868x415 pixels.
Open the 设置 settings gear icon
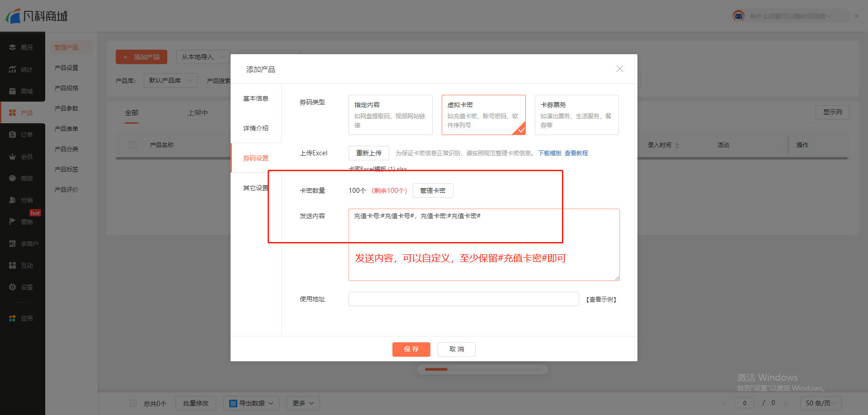(13, 287)
